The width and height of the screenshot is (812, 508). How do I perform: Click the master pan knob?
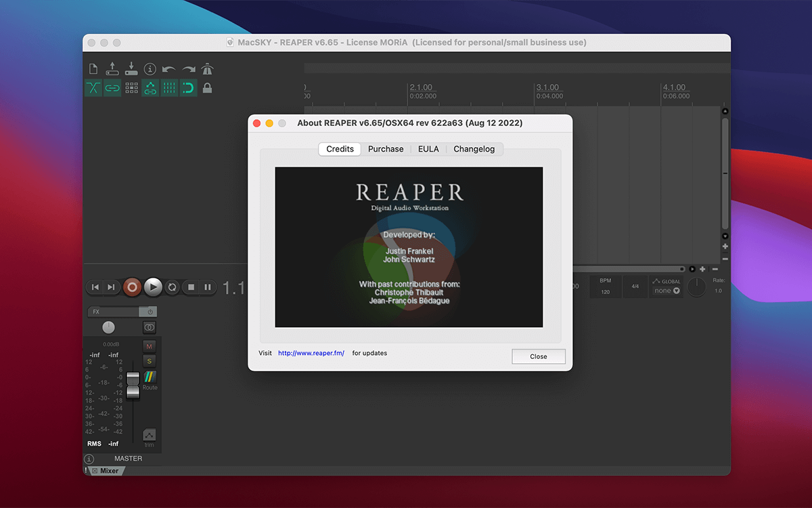pyautogui.click(x=108, y=327)
